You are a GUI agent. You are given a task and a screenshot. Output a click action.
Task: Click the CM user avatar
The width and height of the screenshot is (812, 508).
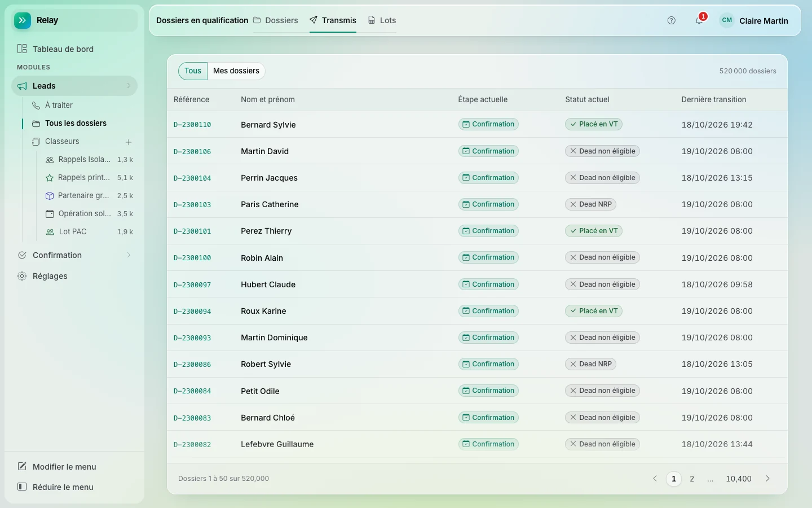pos(727,20)
